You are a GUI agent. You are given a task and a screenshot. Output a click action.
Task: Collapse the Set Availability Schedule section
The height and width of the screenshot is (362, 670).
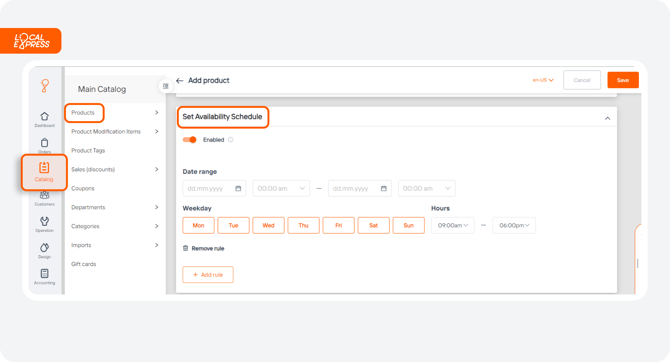607,118
